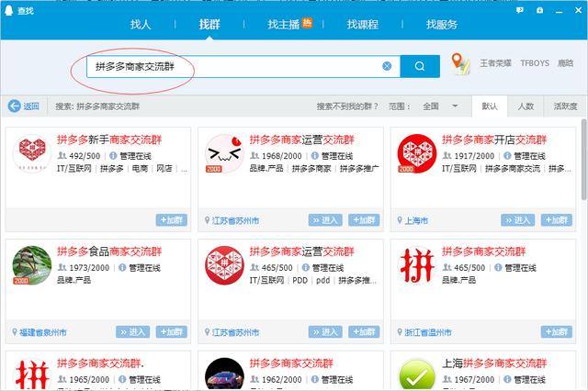Click location pin icon next to 上海市
This screenshot has height=391, width=588.
(x=400, y=220)
